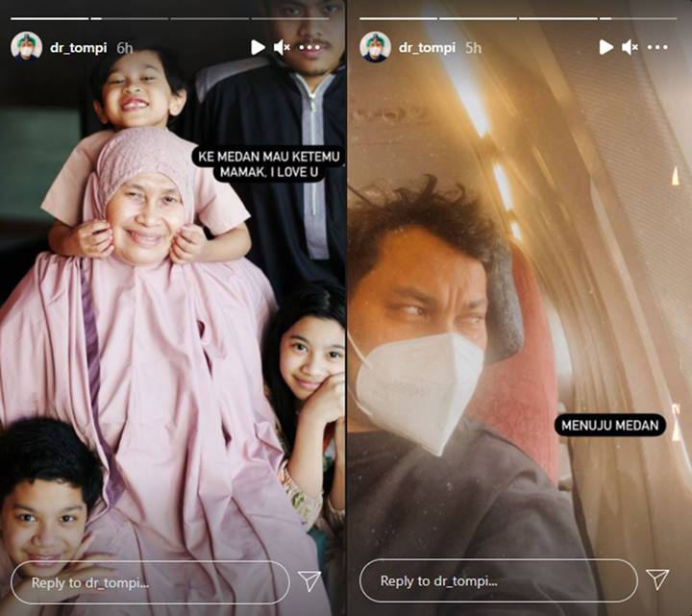This screenshot has height=616, width=692.
Task: Click dr_tompi username in right story
Action: tap(427, 47)
